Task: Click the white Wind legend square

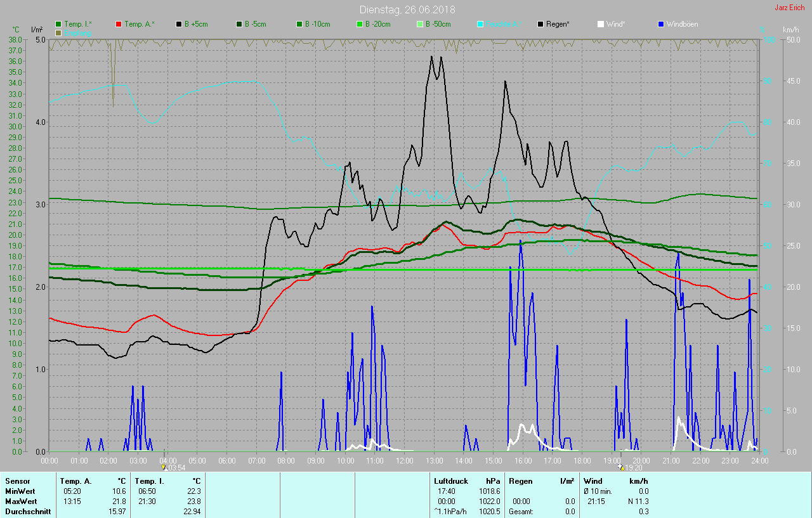Action: click(601, 24)
